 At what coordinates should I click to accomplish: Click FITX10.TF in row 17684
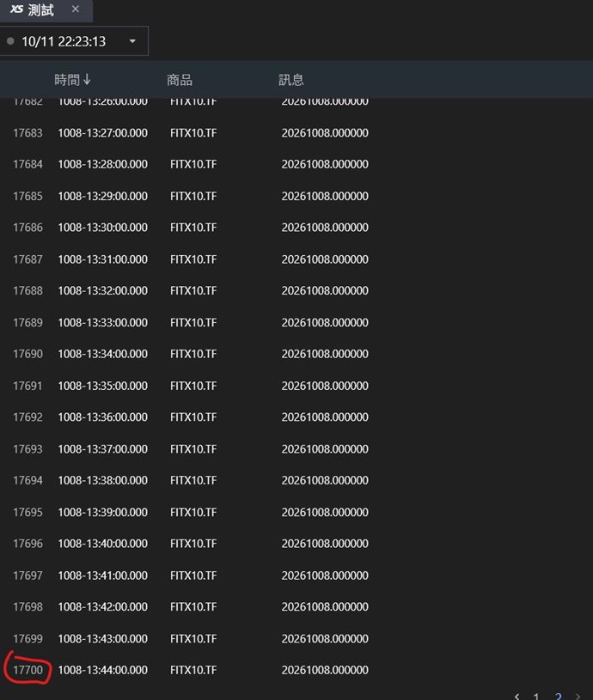[x=193, y=164]
